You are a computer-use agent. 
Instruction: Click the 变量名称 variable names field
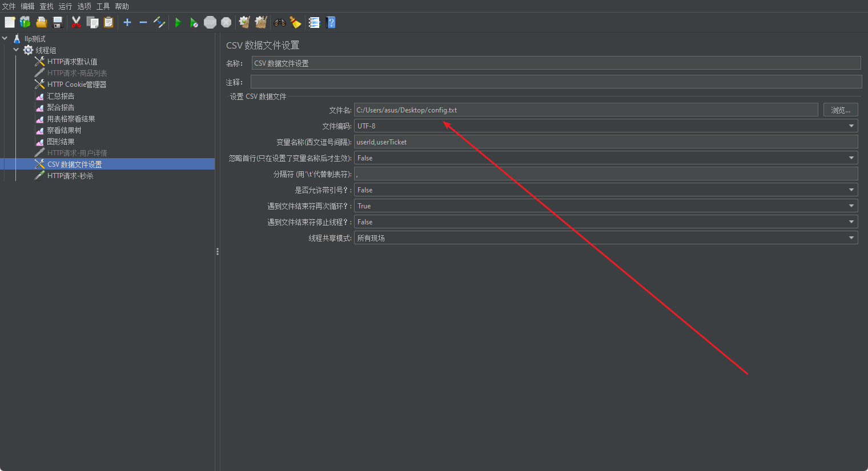tap(606, 142)
